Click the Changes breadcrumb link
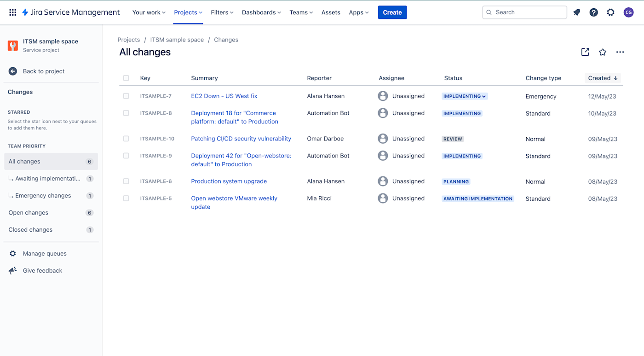Screen dimensions: 644x356 pos(226,40)
